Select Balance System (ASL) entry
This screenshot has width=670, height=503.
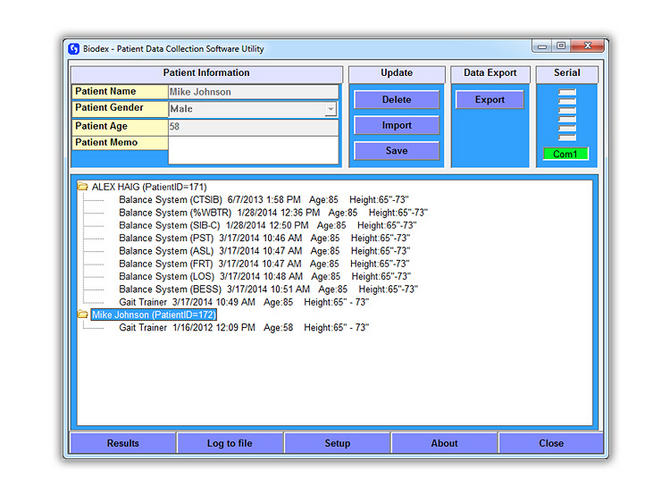point(264,251)
